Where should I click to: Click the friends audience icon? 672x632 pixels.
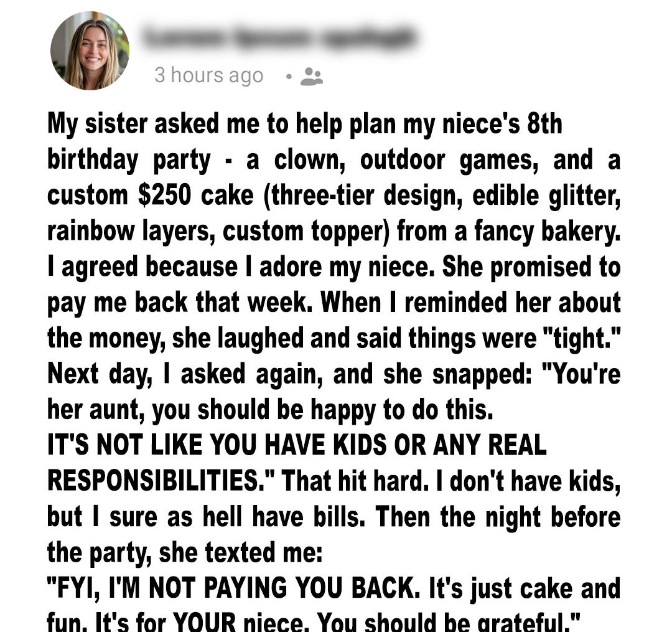(x=311, y=77)
